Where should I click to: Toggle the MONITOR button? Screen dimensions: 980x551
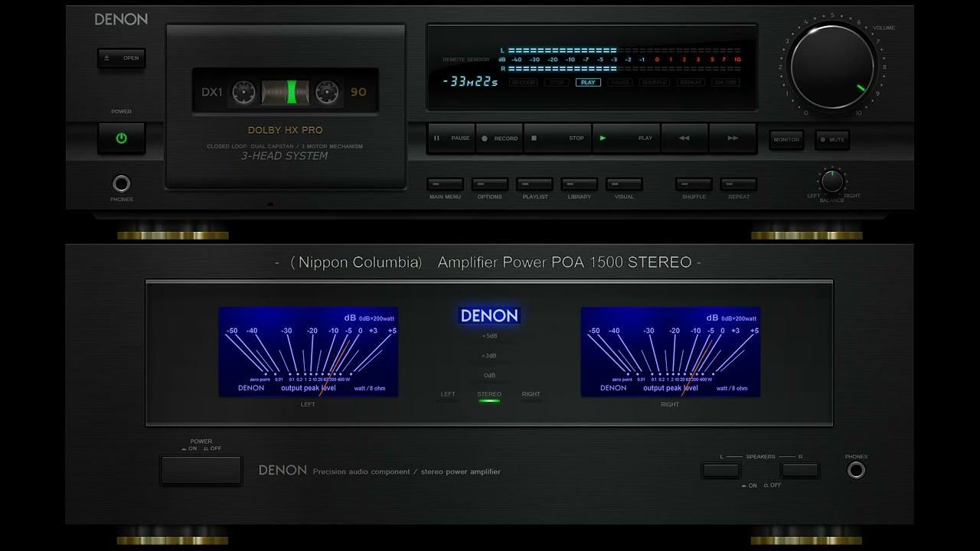[x=786, y=139]
